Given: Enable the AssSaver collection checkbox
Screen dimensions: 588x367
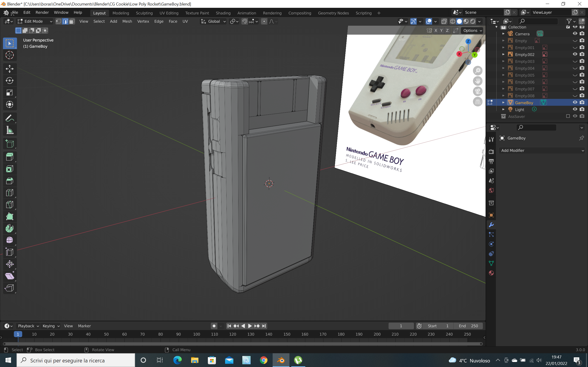Looking at the screenshot, I should [x=568, y=116].
